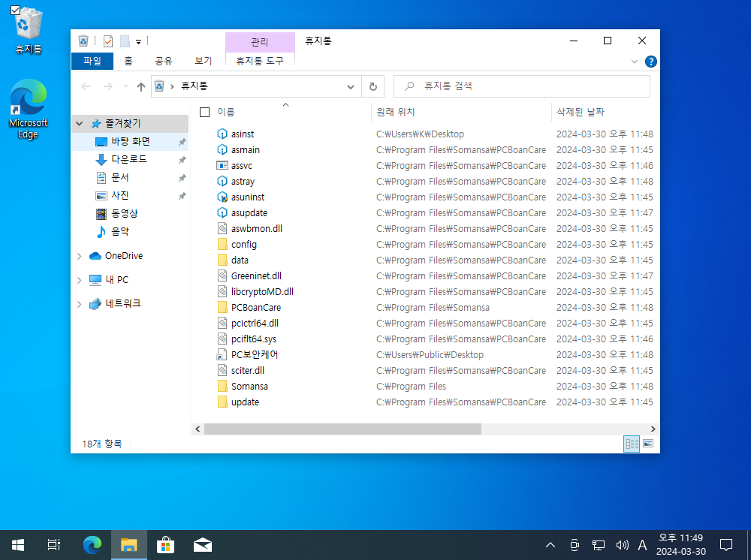The width and height of the screenshot is (751, 560).
Task: Select 다운로드 in navigation pane
Action: pos(129,159)
